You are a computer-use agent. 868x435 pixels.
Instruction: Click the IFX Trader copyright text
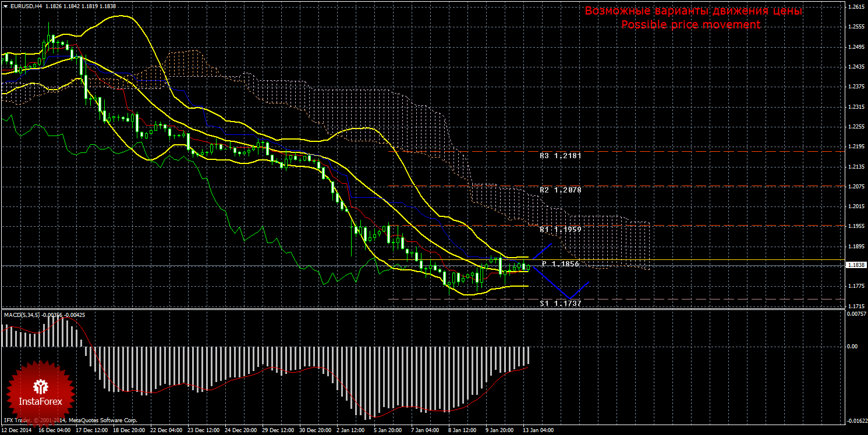tap(70, 420)
